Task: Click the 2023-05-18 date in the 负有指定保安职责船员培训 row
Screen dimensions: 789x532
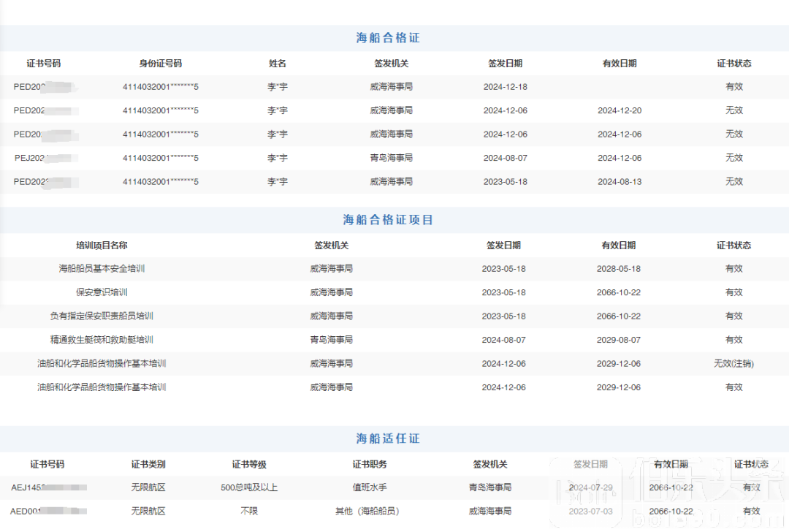Action: (x=503, y=316)
